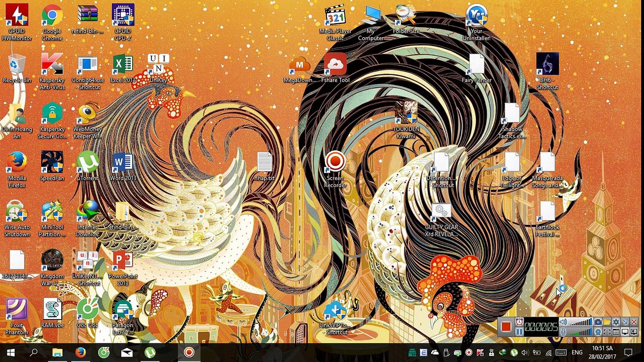The height and width of the screenshot is (362, 644).
Task: Open taskbar search
Action: tap(34, 352)
